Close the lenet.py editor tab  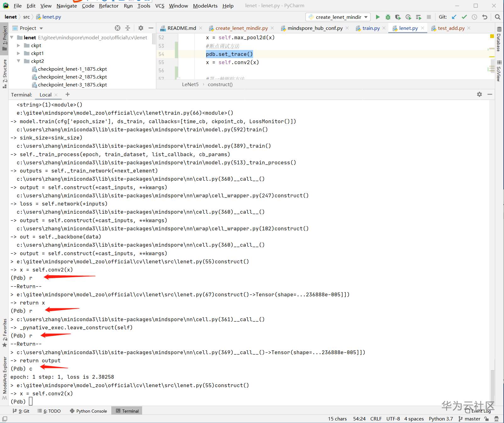(423, 28)
